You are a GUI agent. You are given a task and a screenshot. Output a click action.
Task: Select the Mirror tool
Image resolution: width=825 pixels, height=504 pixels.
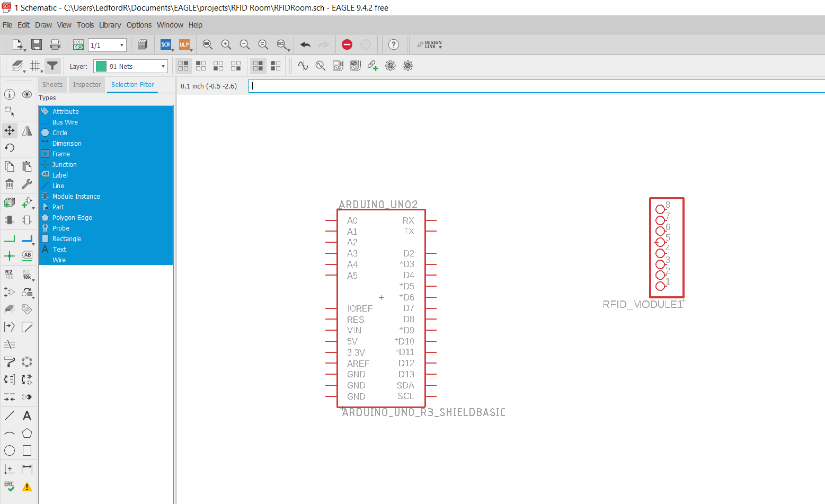pyautogui.click(x=27, y=130)
